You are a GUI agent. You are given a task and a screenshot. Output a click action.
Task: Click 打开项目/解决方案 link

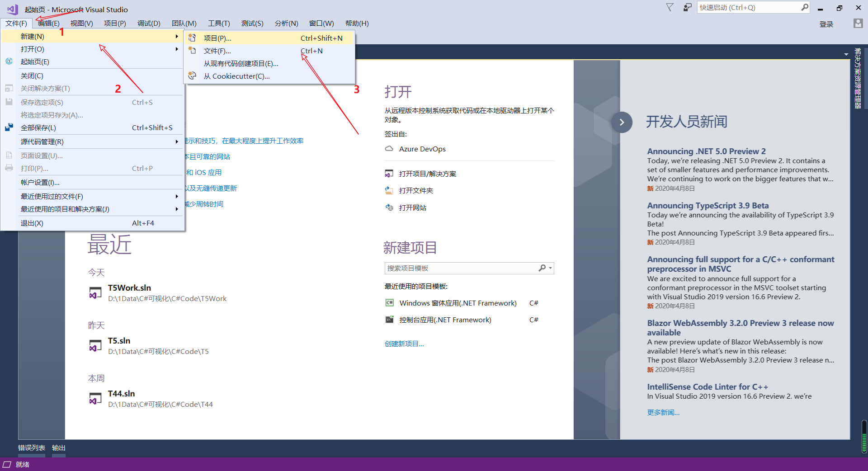coord(427,174)
